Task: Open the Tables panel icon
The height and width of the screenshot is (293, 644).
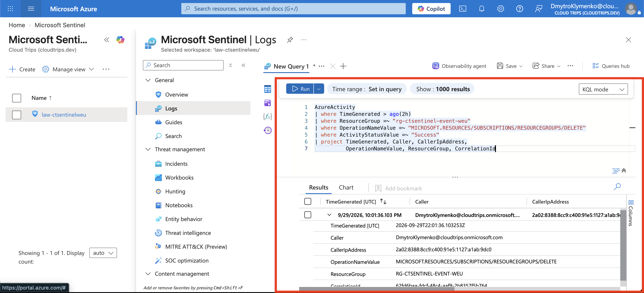Action: 267,89
